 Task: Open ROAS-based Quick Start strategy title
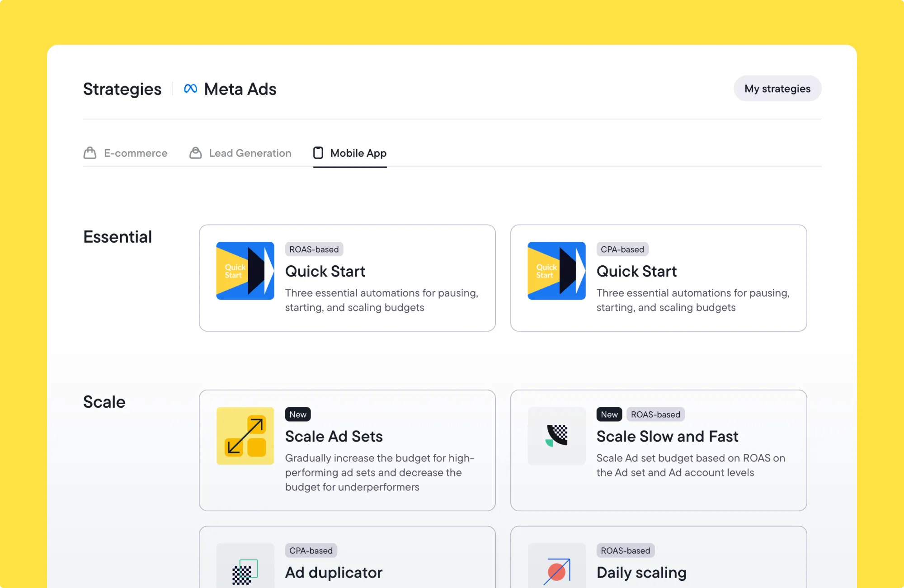[x=325, y=271]
